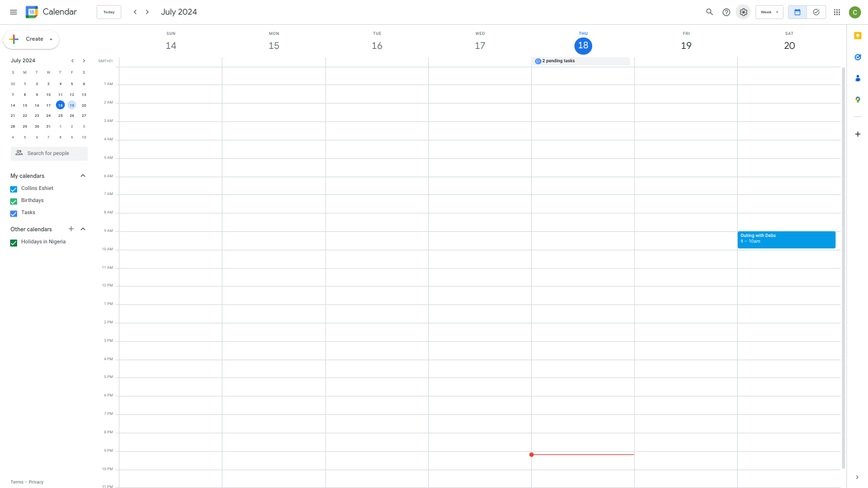This screenshot has height=488, width=868.
Task: Click the Create button
Action: (x=31, y=39)
